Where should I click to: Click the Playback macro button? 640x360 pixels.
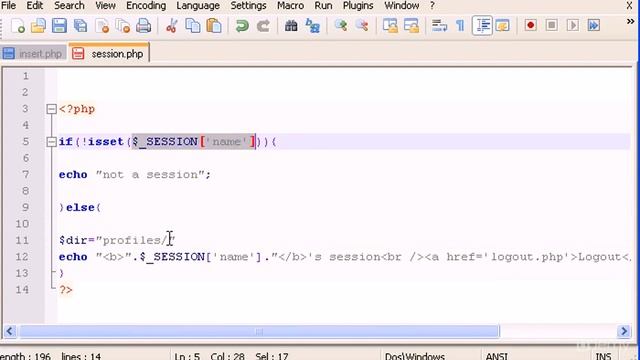[573, 25]
